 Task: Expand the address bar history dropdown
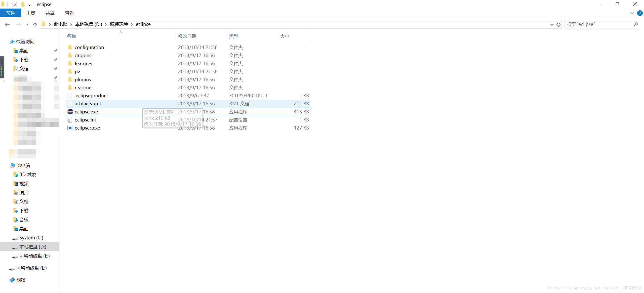click(552, 24)
